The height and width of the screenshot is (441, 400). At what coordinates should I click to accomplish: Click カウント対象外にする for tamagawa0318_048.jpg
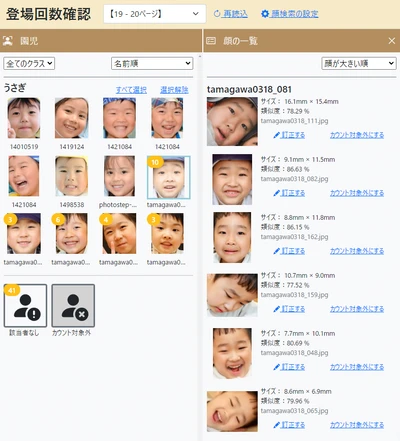[x=357, y=367]
